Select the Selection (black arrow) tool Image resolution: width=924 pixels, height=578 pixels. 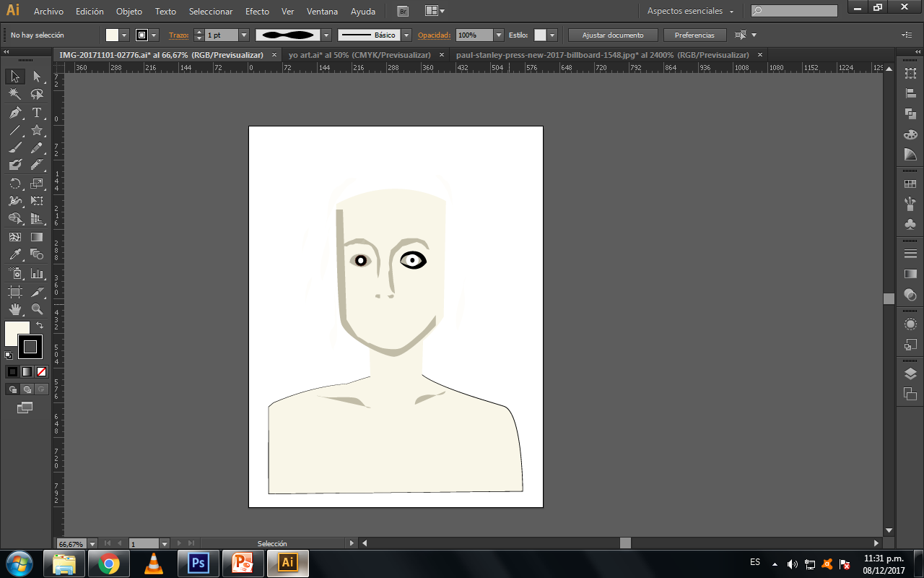pyautogui.click(x=14, y=77)
